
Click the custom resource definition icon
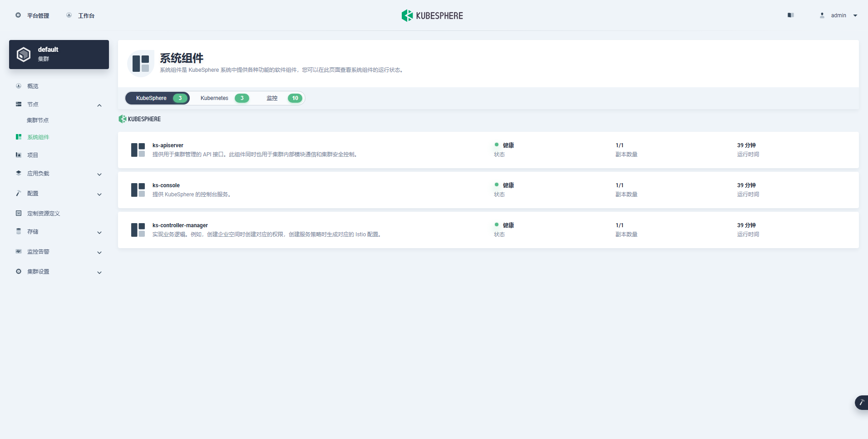pos(19,213)
